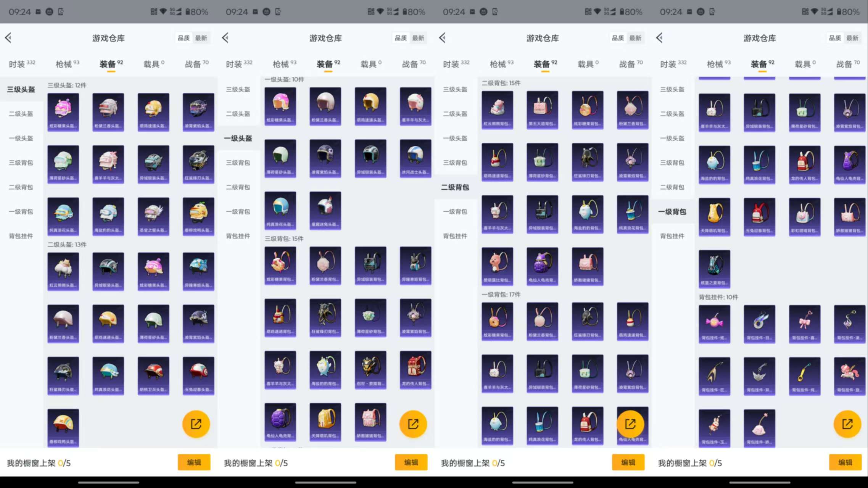868x488 pixels.
Task: Open the orange share icon in first panel
Action: (x=196, y=424)
